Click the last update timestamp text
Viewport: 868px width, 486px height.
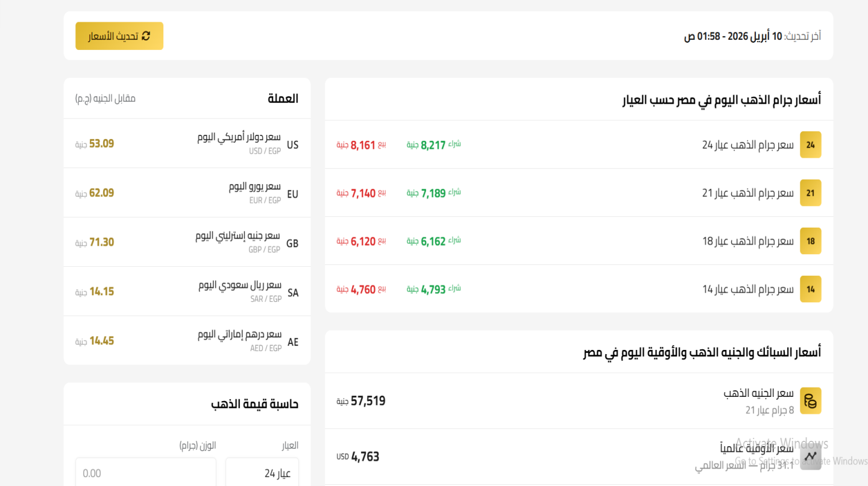click(752, 36)
